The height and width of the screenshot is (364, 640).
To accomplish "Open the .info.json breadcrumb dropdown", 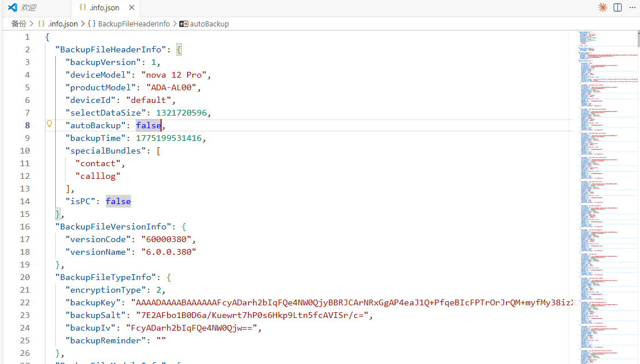I will (63, 24).
